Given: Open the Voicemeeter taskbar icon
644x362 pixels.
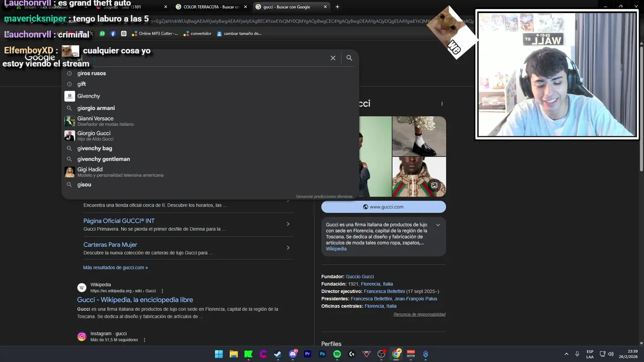Looking at the screenshot, I should [x=411, y=354].
